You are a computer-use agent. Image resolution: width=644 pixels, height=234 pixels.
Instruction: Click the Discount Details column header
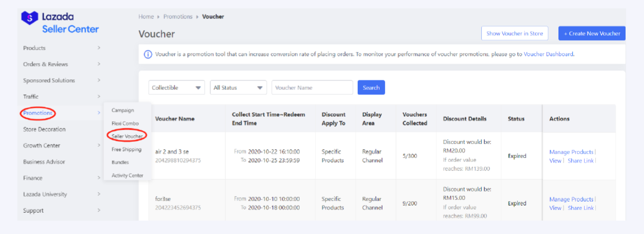[x=465, y=118]
